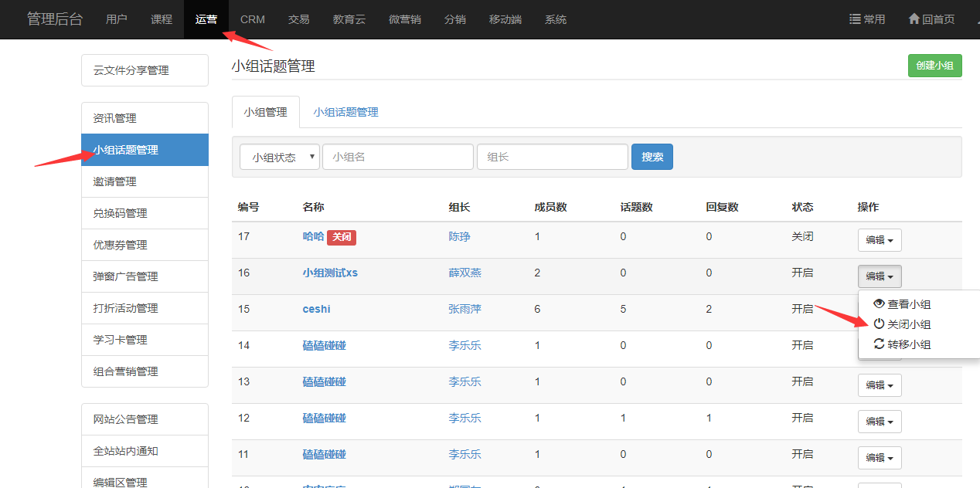
Task: Expand 编辑 dropdown for group 17
Action: [879, 240]
